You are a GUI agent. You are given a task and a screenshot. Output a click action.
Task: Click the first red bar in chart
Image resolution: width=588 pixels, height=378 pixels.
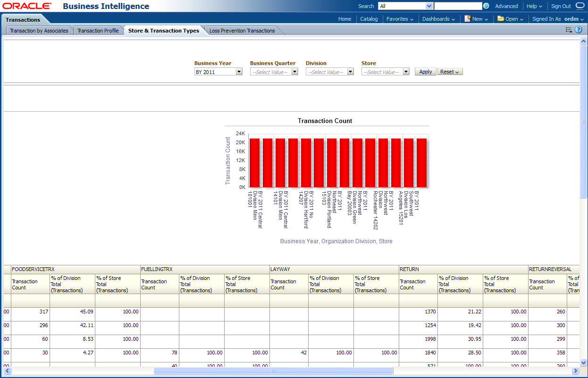tap(254, 163)
